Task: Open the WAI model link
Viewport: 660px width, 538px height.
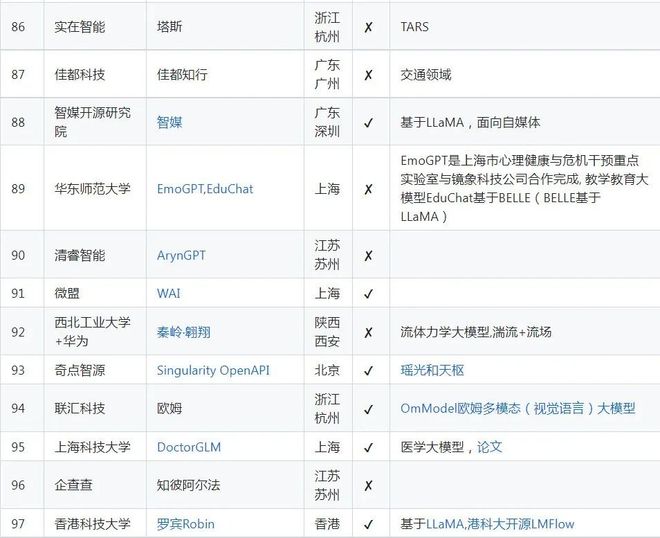Action: pos(168,293)
